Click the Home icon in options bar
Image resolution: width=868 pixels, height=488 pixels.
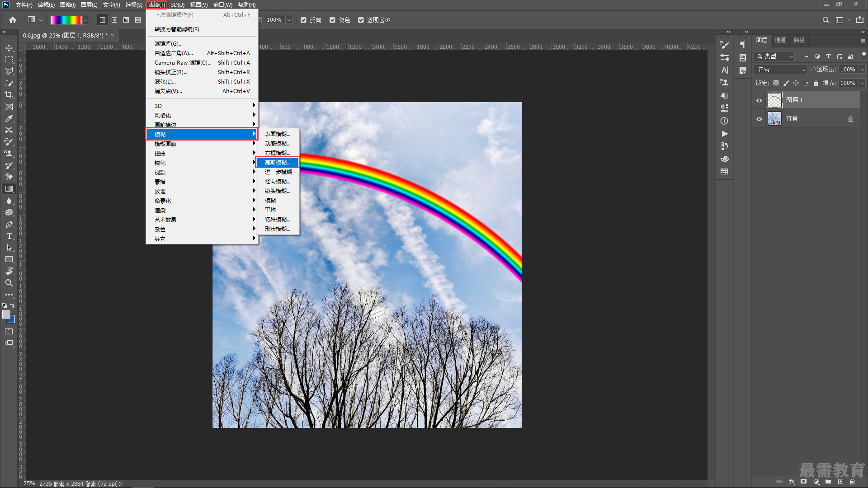[13, 20]
